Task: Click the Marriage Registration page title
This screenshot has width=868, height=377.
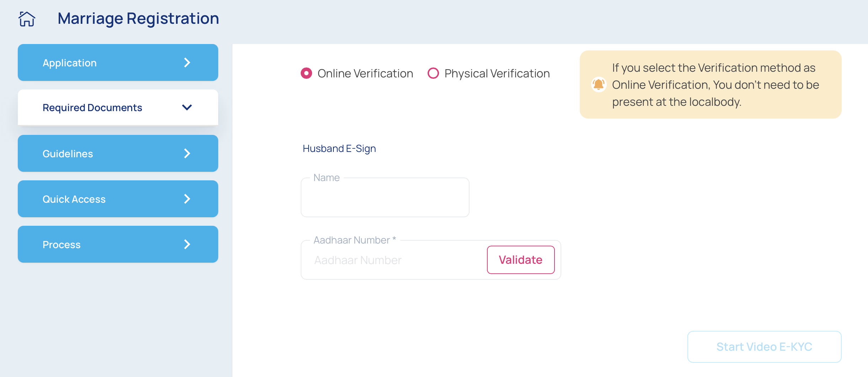Action: pos(138,18)
